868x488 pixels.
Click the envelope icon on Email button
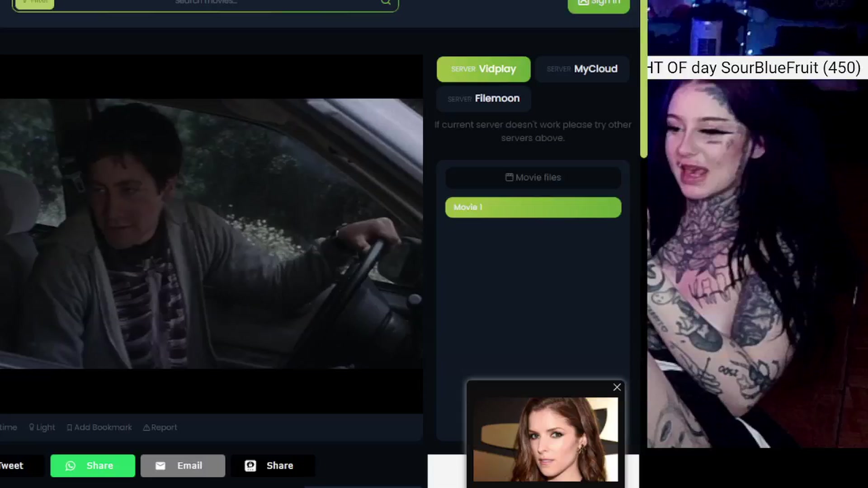(160, 466)
